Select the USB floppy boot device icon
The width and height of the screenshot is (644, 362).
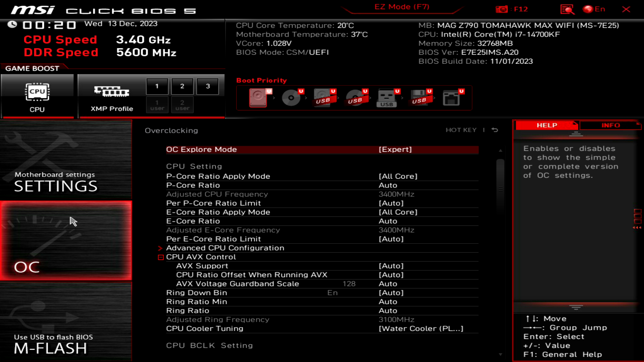[x=420, y=98]
